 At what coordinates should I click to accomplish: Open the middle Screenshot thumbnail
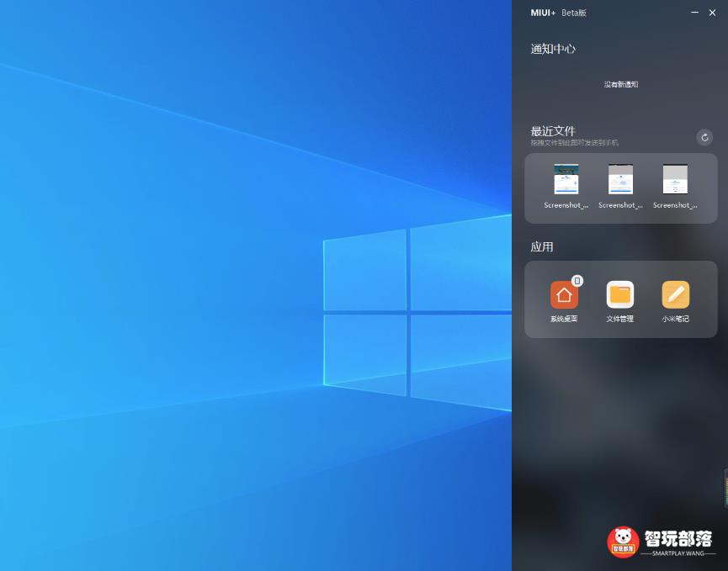[620, 179]
